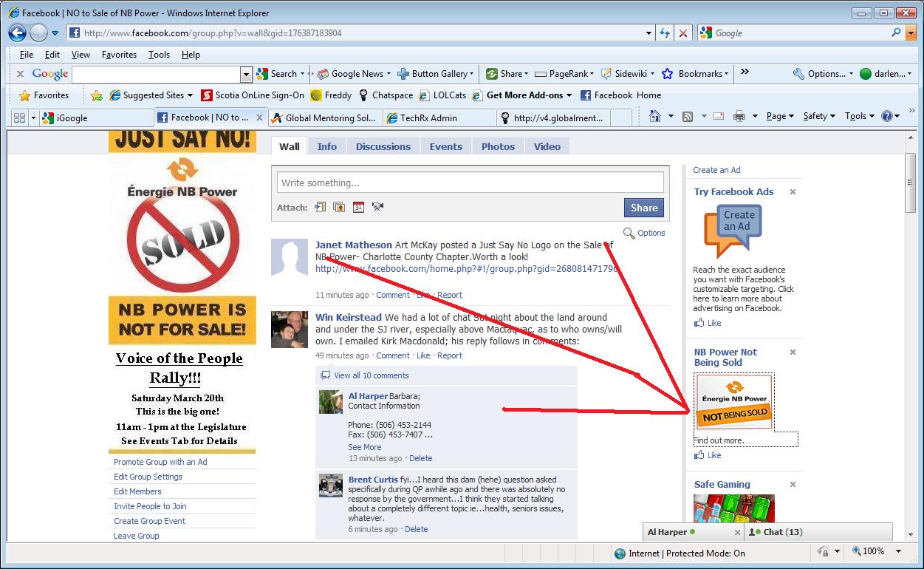
Task: Expand the Safety menu dropdown
Action: (x=819, y=116)
